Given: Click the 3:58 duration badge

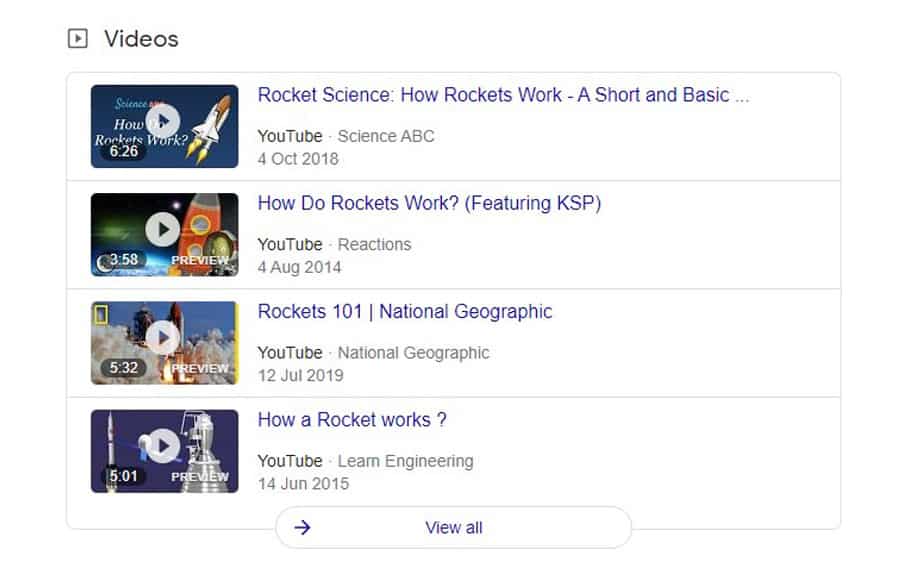Looking at the screenshot, I should click(124, 259).
